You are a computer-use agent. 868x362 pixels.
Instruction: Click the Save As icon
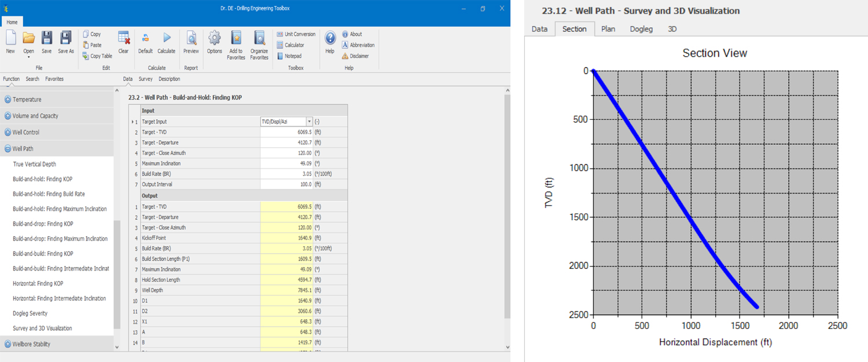66,39
